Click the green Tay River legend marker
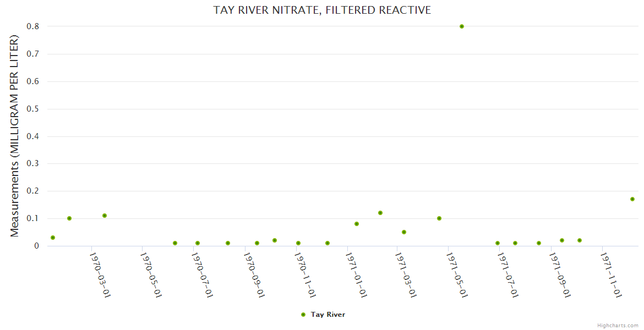 click(x=303, y=315)
